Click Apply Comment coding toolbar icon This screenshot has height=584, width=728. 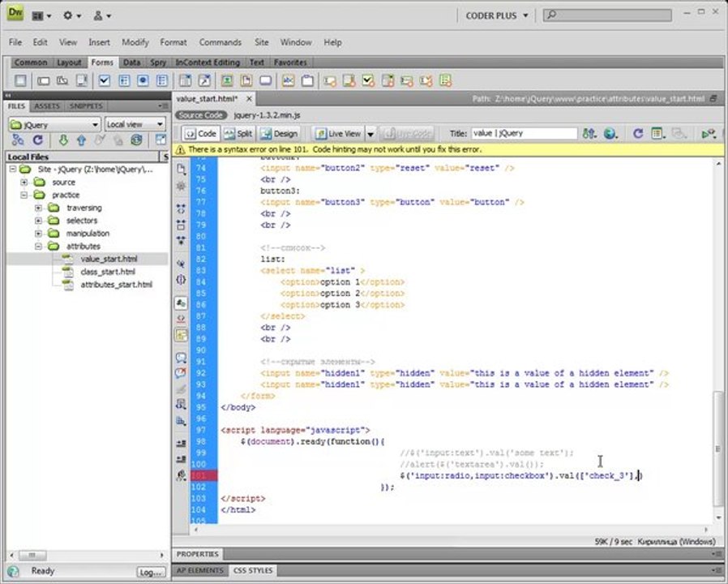coord(181,357)
